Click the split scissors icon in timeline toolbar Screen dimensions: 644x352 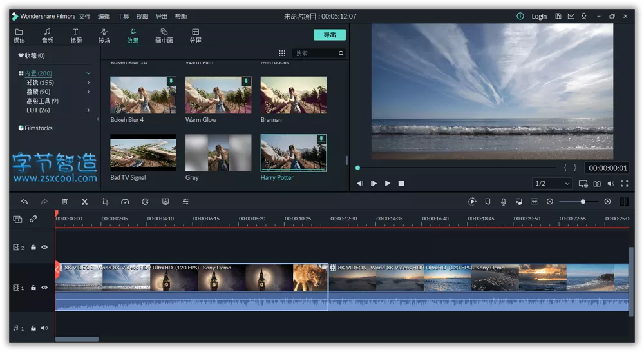84,202
